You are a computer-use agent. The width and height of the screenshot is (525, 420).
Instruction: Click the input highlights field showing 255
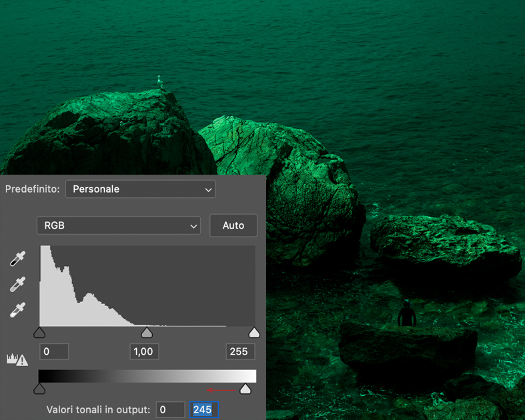coord(239,351)
